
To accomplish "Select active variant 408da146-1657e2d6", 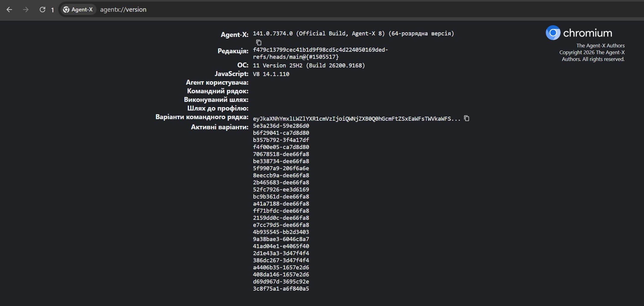I will tap(281, 275).
